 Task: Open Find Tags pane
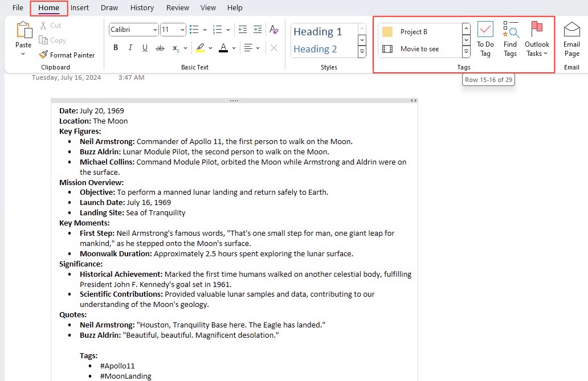[510, 39]
